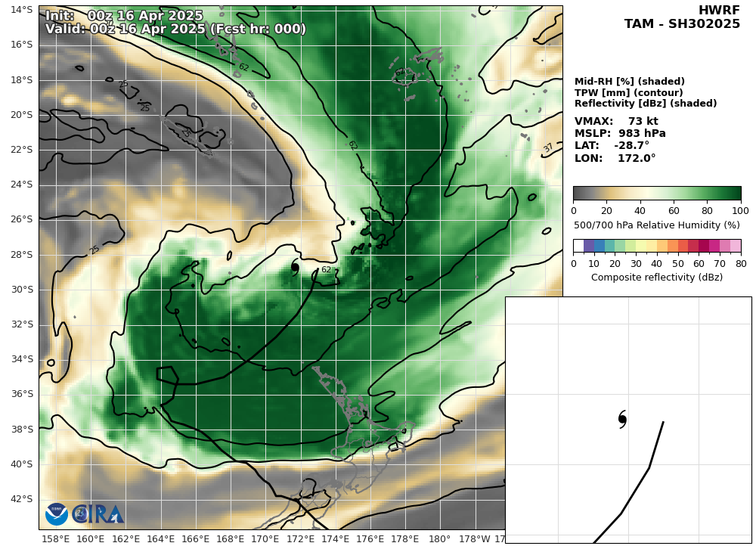The height and width of the screenshot is (546, 756).
Task: Click the HWRF model title
Action: 719,11
